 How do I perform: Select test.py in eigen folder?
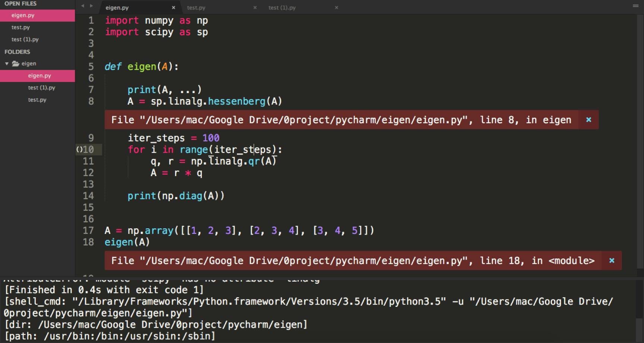click(37, 100)
